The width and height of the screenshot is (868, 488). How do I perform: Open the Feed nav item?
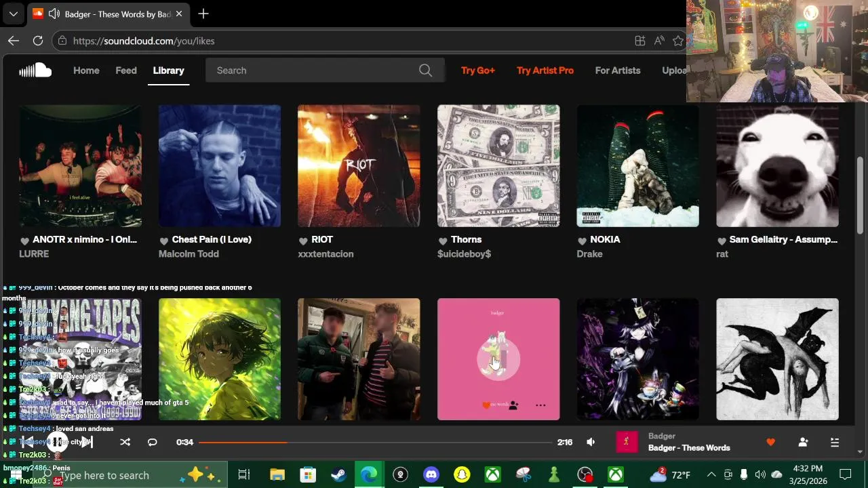[126, 70]
